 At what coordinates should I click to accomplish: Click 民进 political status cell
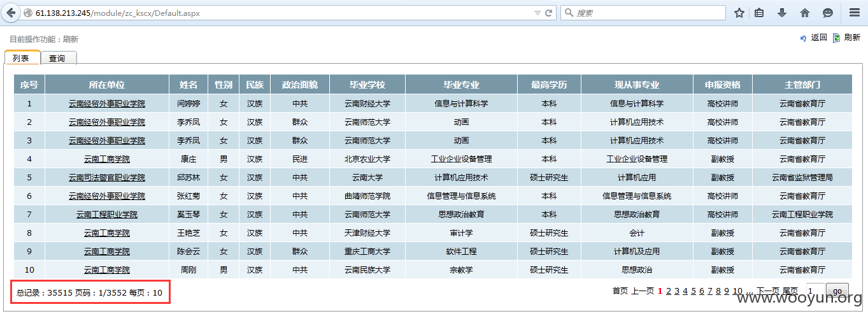300,159
